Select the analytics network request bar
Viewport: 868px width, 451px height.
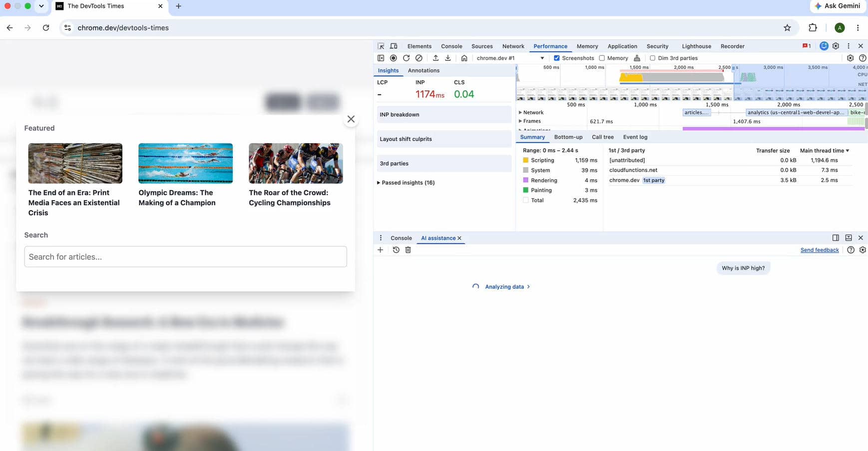pos(797,112)
